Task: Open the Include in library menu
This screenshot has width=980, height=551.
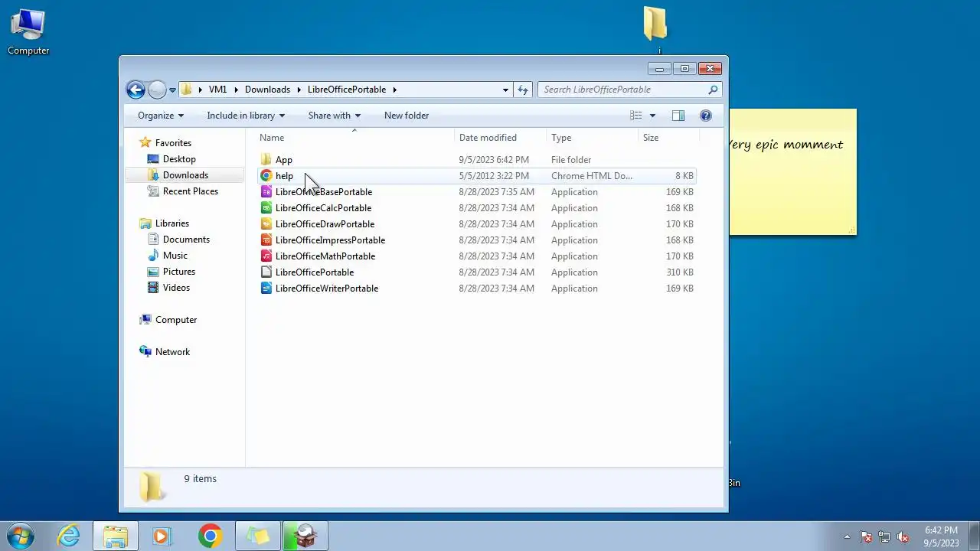Action: click(246, 116)
